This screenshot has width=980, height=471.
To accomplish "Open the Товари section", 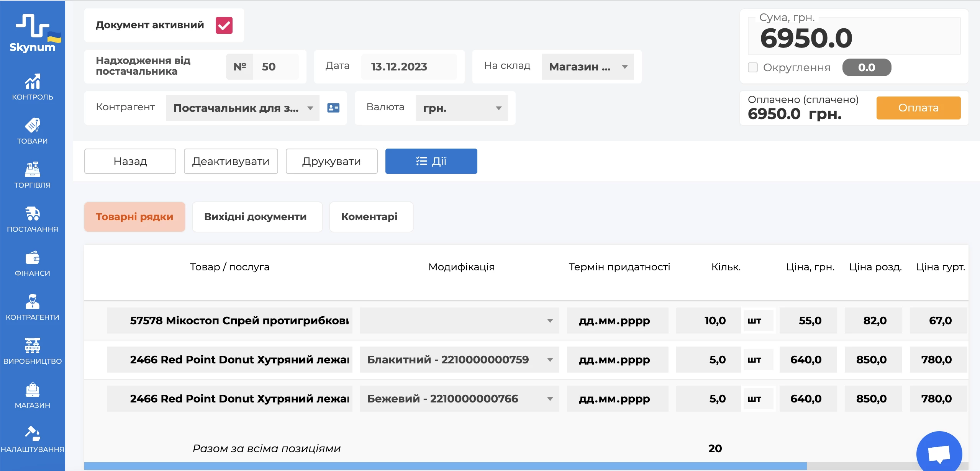I will pos(33,131).
